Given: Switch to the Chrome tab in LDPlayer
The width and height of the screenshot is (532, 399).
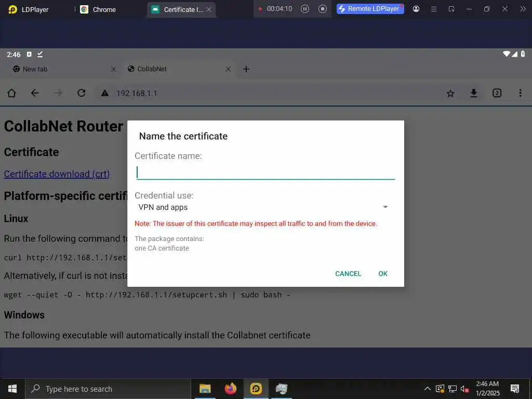Looking at the screenshot, I should coord(98,9).
